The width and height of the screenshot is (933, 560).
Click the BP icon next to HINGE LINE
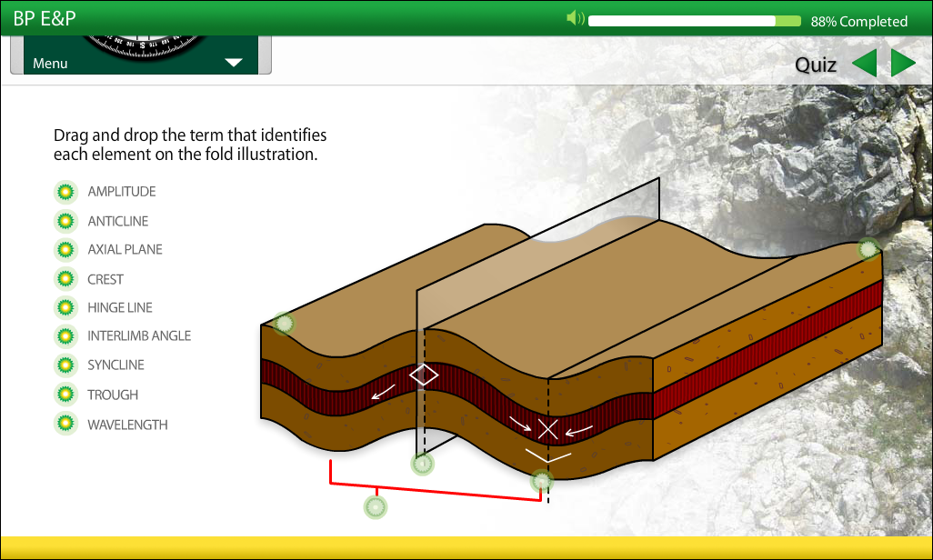[x=65, y=307]
